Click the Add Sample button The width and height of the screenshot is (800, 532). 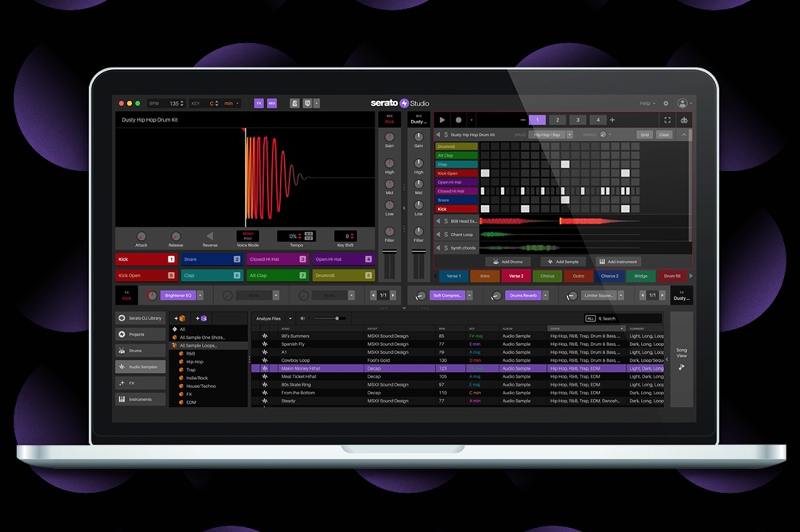click(563, 262)
